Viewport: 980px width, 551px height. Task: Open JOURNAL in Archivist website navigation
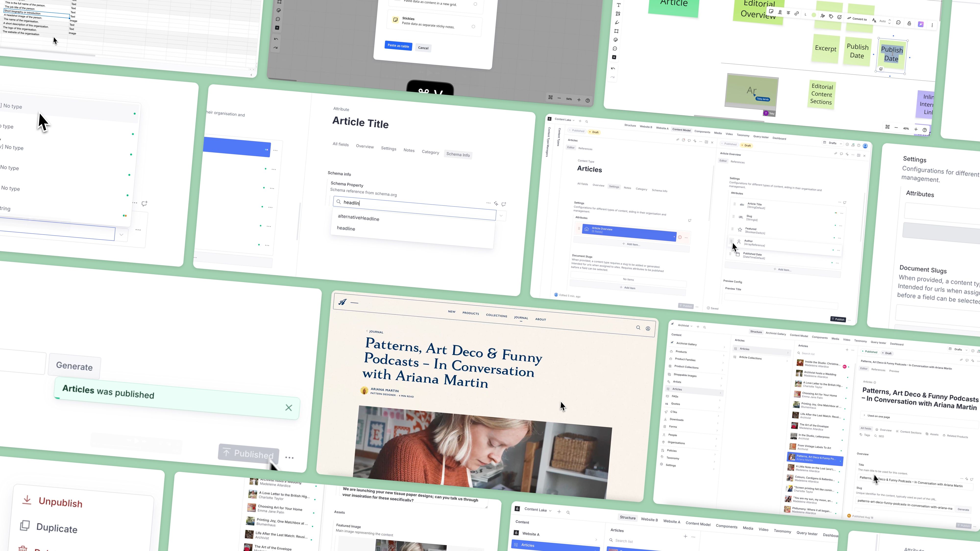521,318
